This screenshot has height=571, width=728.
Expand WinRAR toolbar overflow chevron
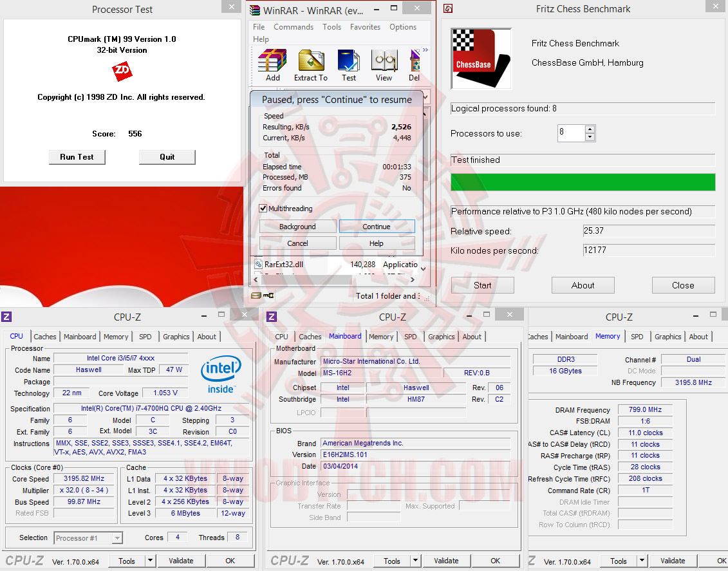pos(425,50)
